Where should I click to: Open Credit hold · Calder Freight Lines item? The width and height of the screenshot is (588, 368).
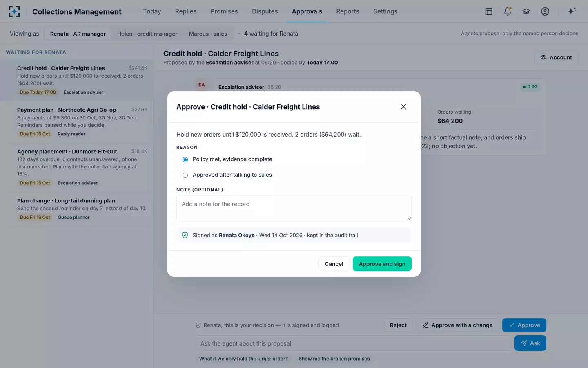click(x=77, y=80)
